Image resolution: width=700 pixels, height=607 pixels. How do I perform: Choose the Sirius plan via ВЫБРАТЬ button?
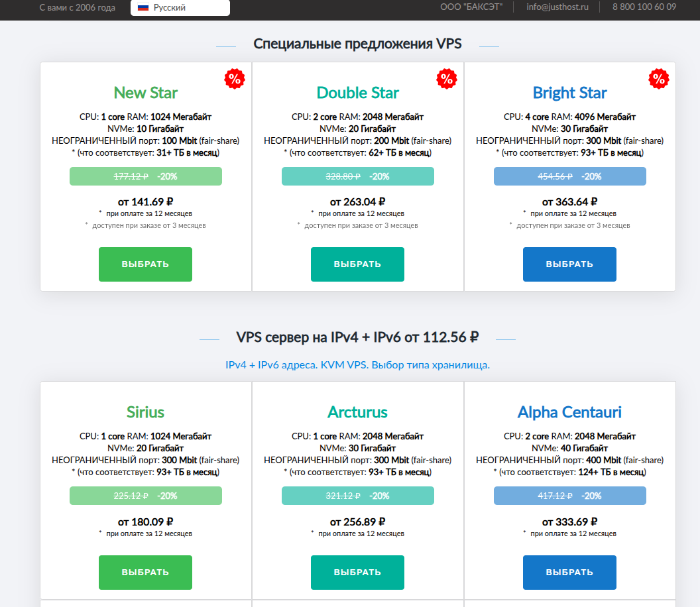pos(146,572)
